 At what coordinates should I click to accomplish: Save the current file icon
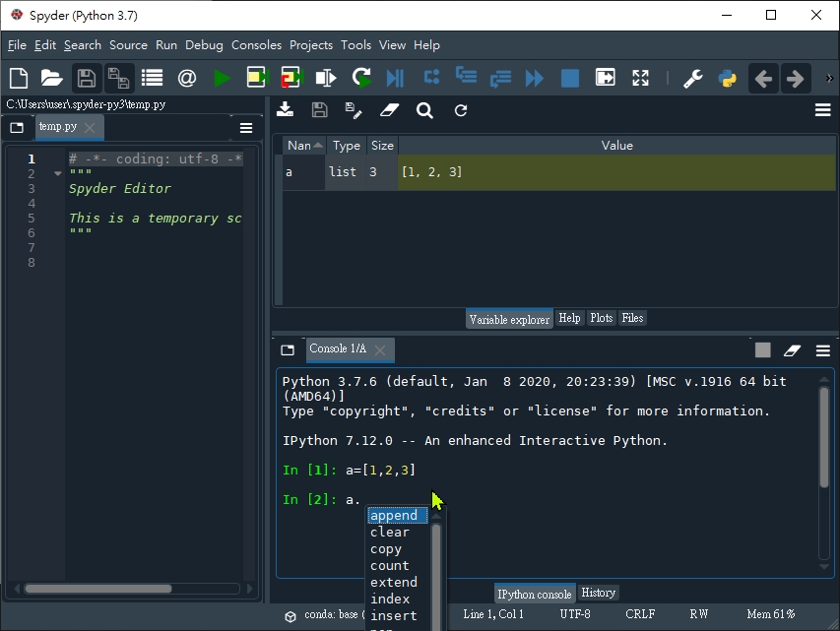(87, 78)
